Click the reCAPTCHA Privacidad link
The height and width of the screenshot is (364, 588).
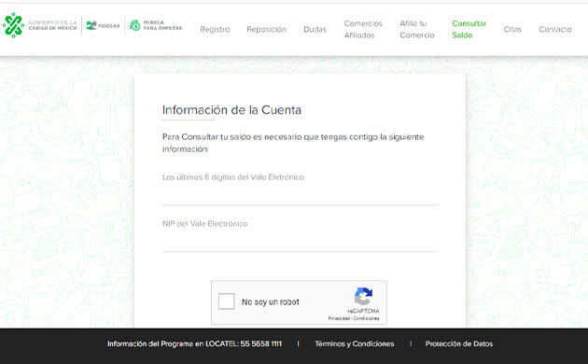click(339, 318)
